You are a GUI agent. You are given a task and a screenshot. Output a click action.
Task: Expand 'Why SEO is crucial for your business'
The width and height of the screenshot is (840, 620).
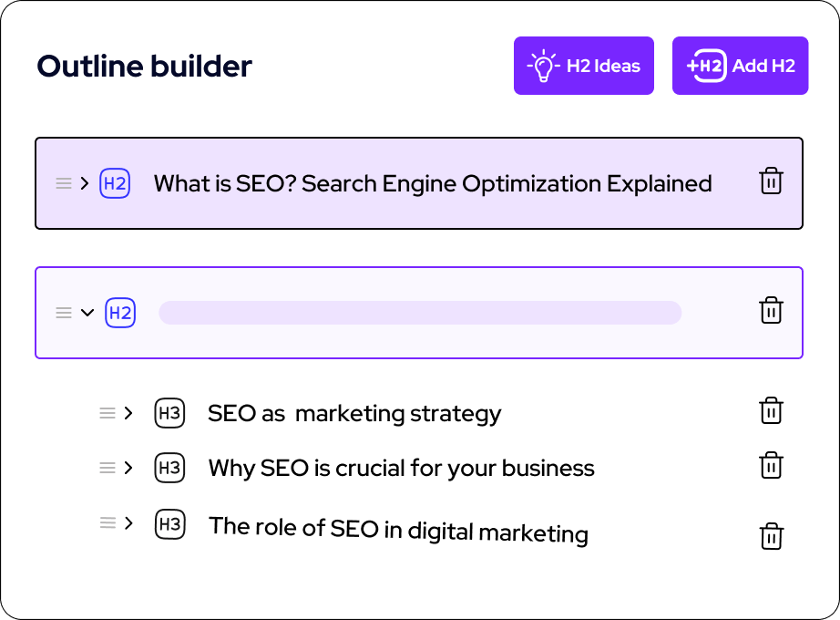click(x=128, y=468)
